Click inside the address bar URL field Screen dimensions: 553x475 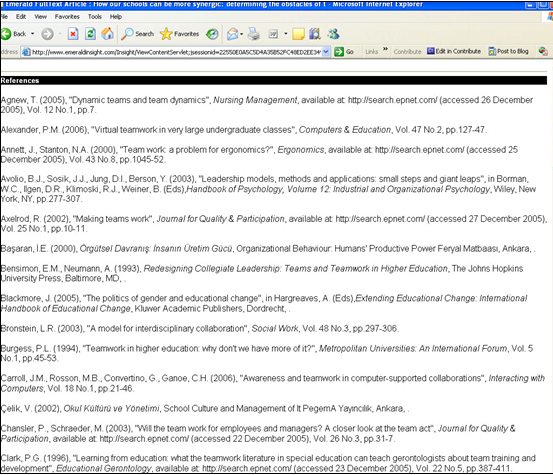click(176, 52)
